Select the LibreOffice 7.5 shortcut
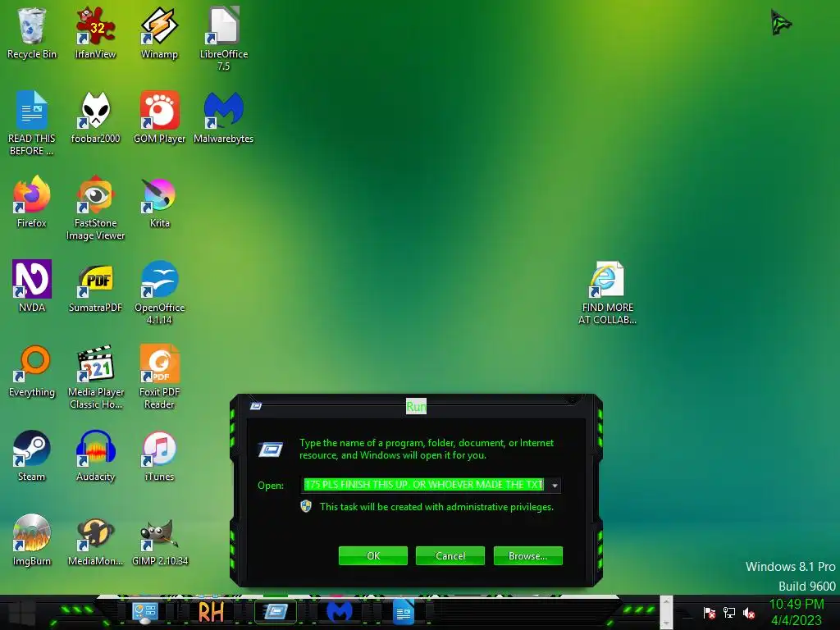Screen dimensions: 840x630 (223, 39)
